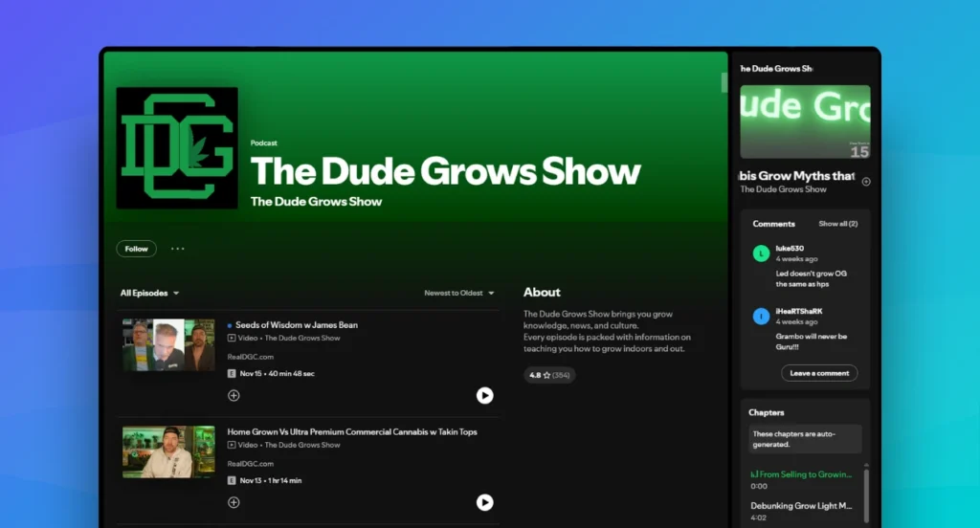This screenshot has height=528, width=980.
Task: Click the main page scrollbar thumb
Action: pos(724,82)
